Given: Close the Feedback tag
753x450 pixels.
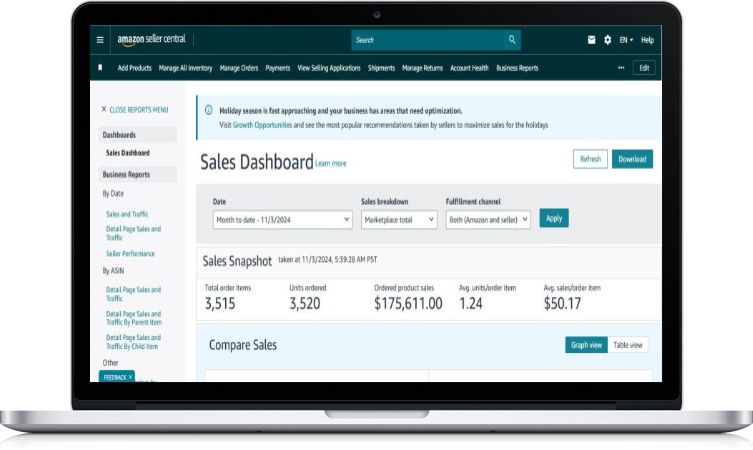Looking at the screenshot, I should point(130,377).
